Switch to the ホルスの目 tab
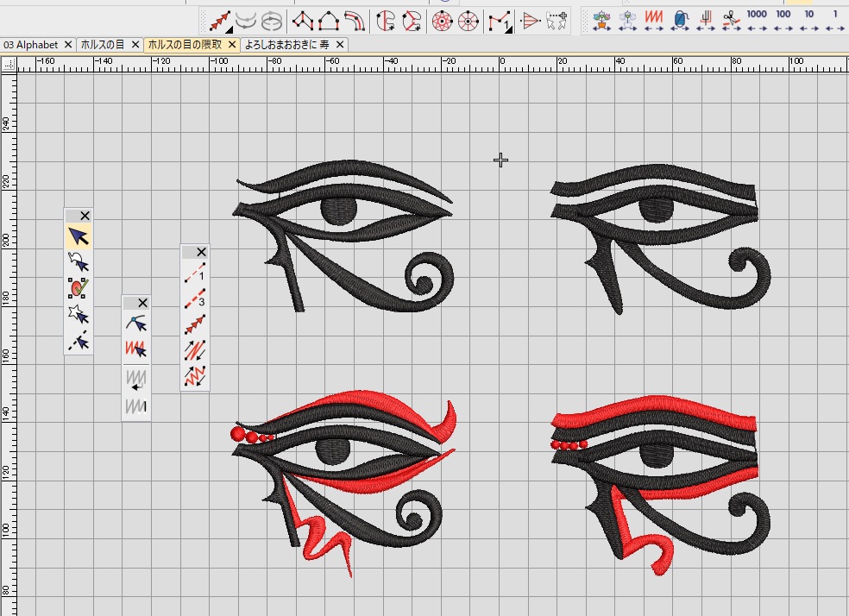 pos(103,45)
